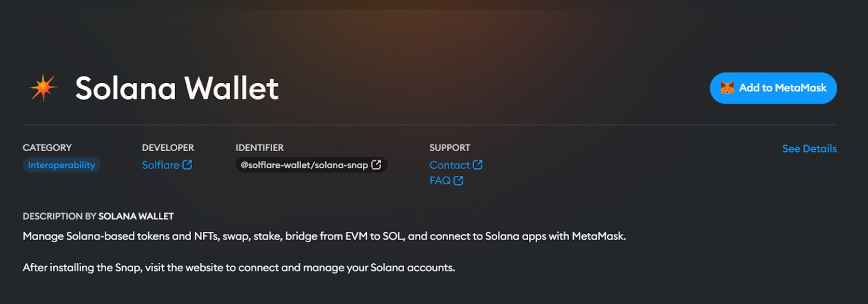Open the FAQ support link
This screenshot has width=868, height=304.
pyautogui.click(x=440, y=181)
